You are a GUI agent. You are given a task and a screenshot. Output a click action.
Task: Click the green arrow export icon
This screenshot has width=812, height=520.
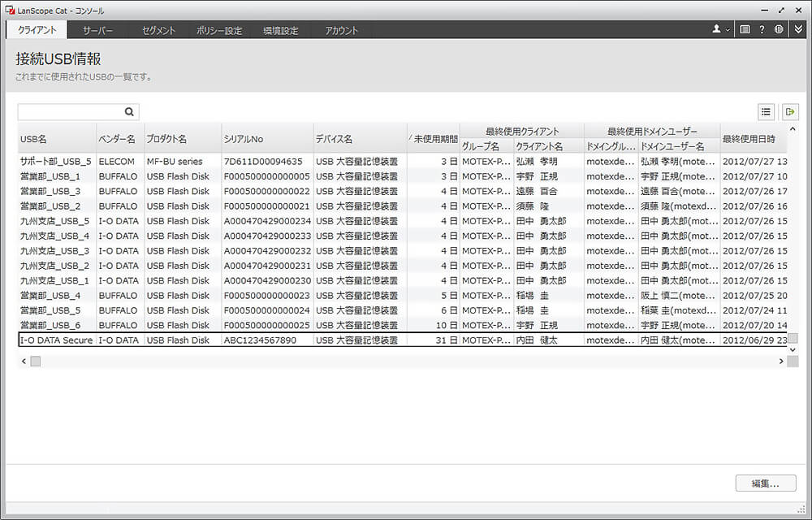[x=790, y=111]
